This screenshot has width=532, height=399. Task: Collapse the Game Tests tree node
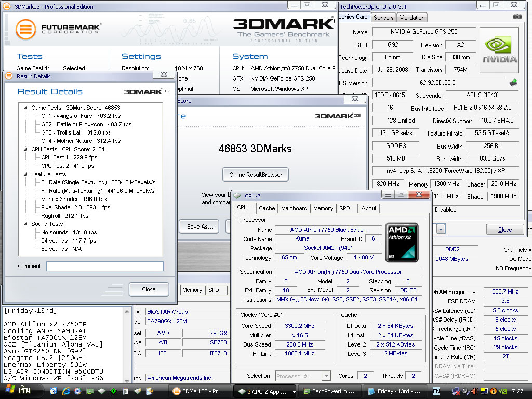(x=25, y=108)
